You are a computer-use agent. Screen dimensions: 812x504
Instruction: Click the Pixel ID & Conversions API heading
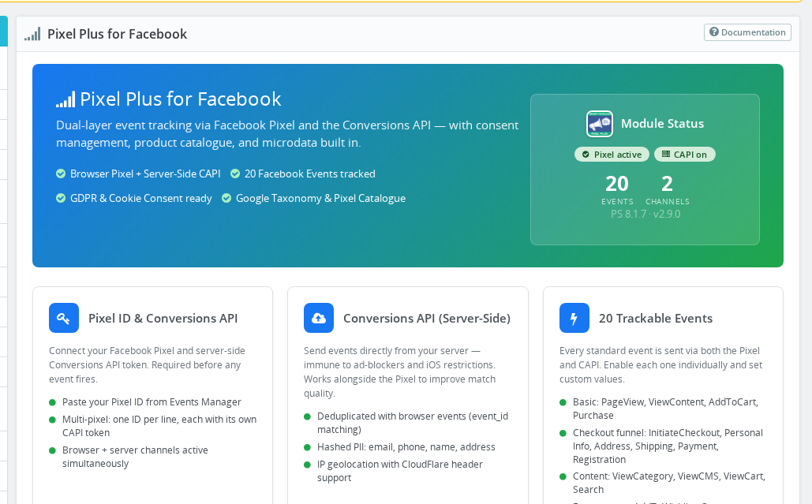point(163,318)
